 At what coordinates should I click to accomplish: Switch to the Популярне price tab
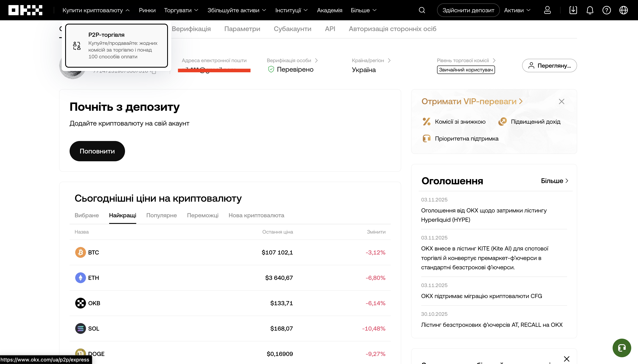point(161,215)
